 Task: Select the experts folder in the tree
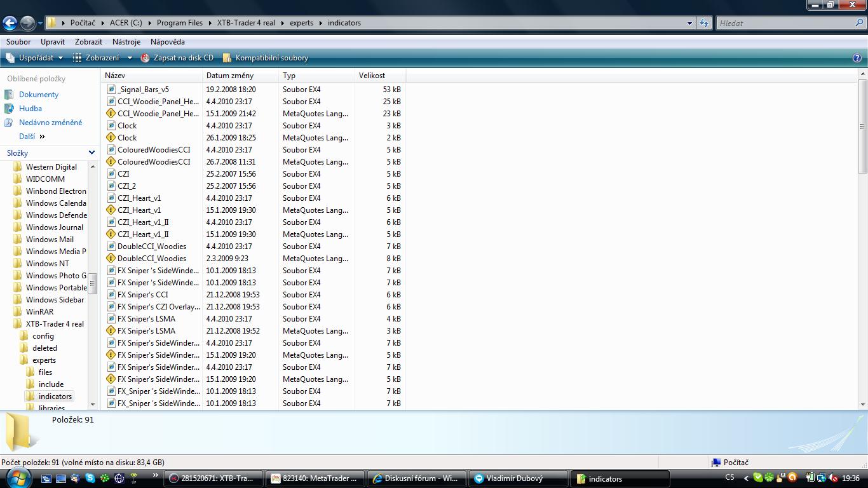[44, 360]
